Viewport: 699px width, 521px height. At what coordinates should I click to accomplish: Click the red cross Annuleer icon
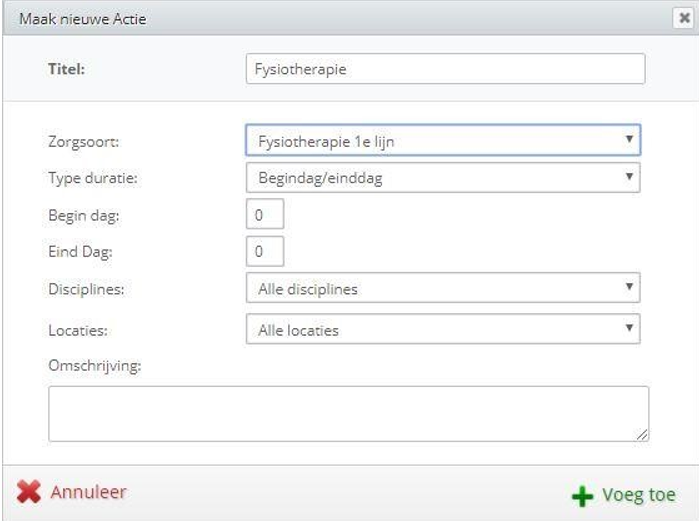pos(29,492)
